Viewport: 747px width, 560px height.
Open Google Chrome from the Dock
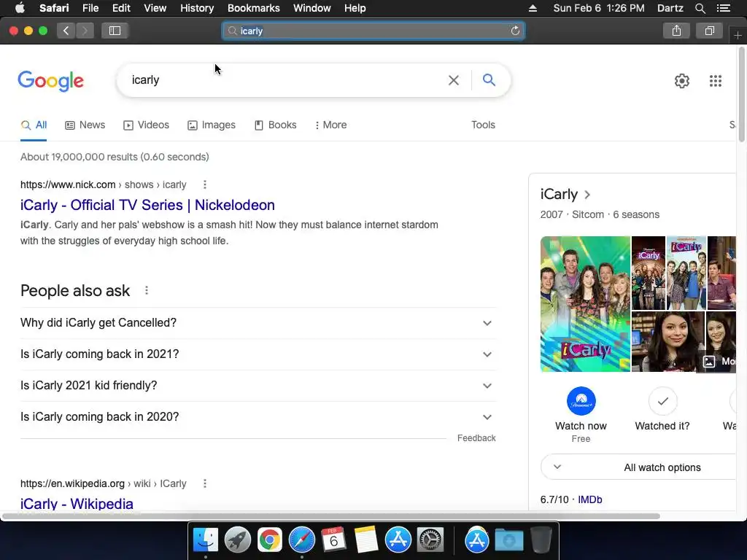coord(270,540)
